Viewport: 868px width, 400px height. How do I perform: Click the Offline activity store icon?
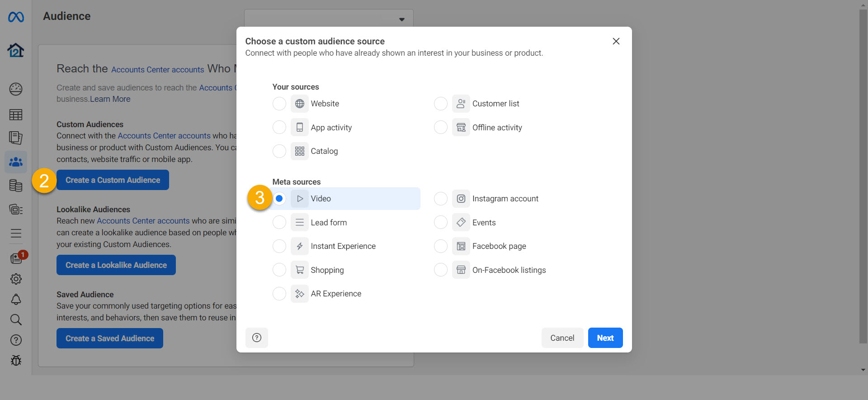point(461,128)
